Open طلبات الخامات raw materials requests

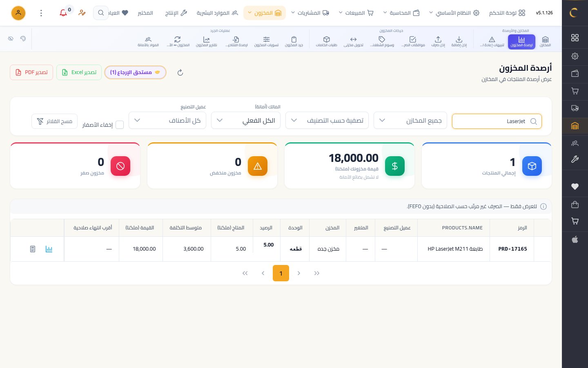pos(327,41)
